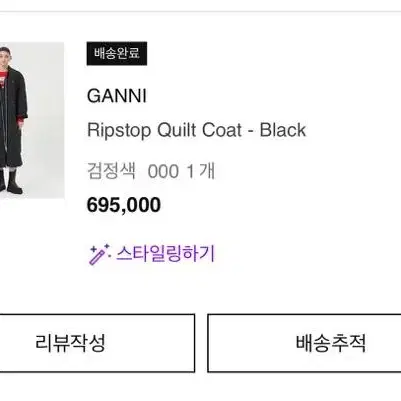Open the black coat product thumbnail
Image resolution: width=401 pixels, height=401 pixels.
tap(32, 120)
